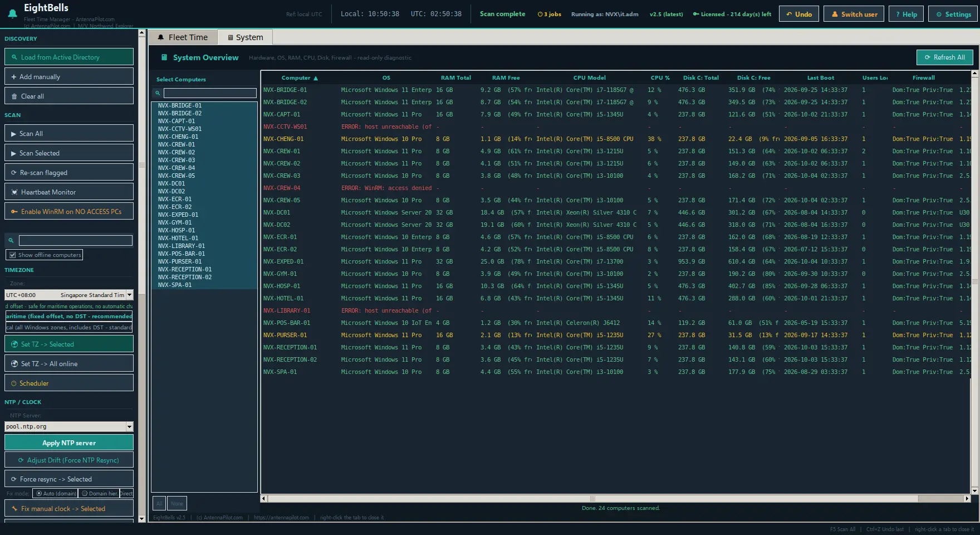
Task: Click the jobs indicator showing 3 jobs
Action: pos(549,14)
